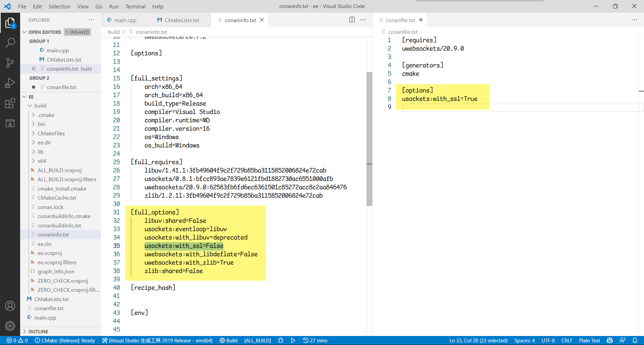Click the ALL_BUILD target selector
The width and height of the screenshot is (644, 345).
click(258, 340)
